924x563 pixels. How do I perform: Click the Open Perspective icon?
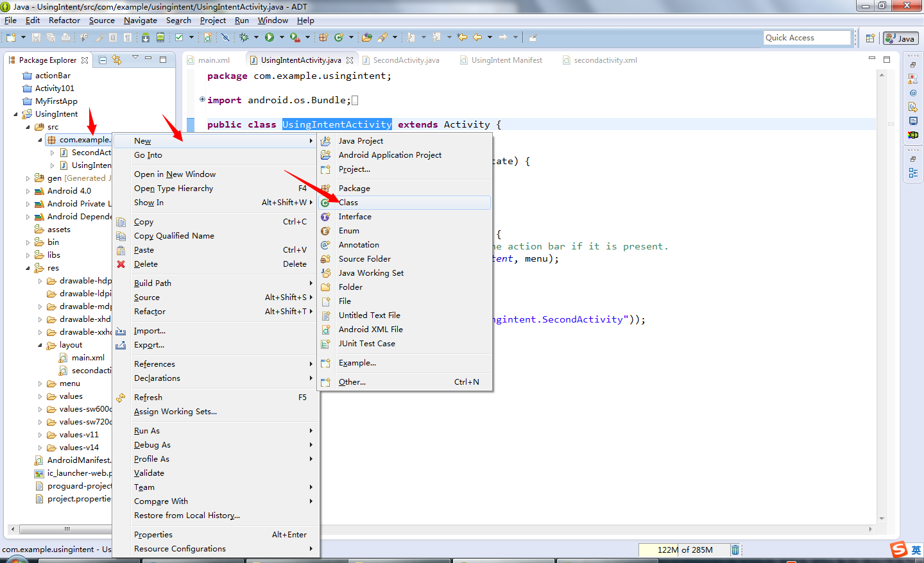coord(870,38)
